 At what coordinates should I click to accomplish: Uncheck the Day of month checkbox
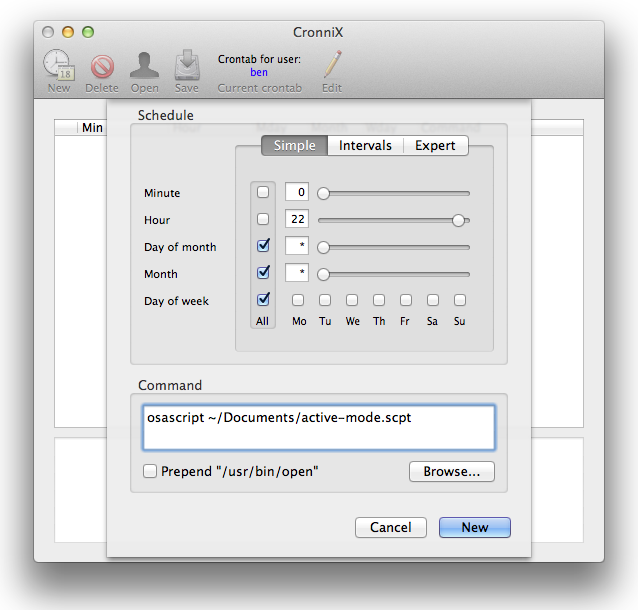coord(263,246)
